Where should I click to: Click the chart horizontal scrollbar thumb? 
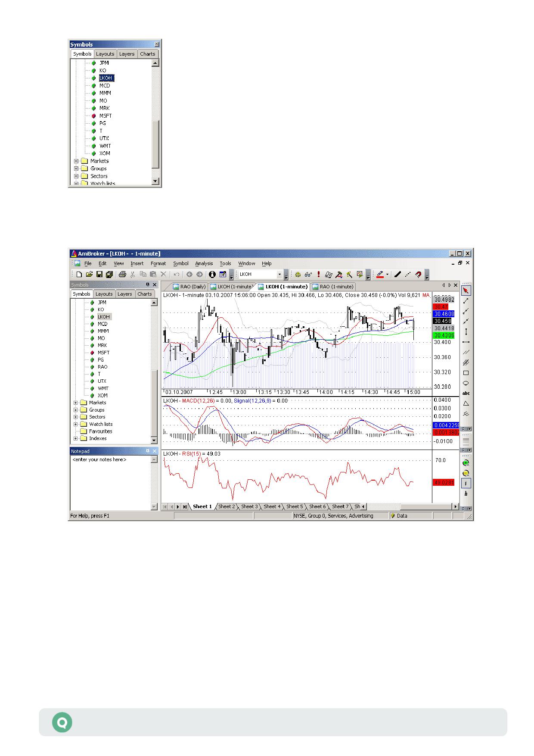pos(426,506)
